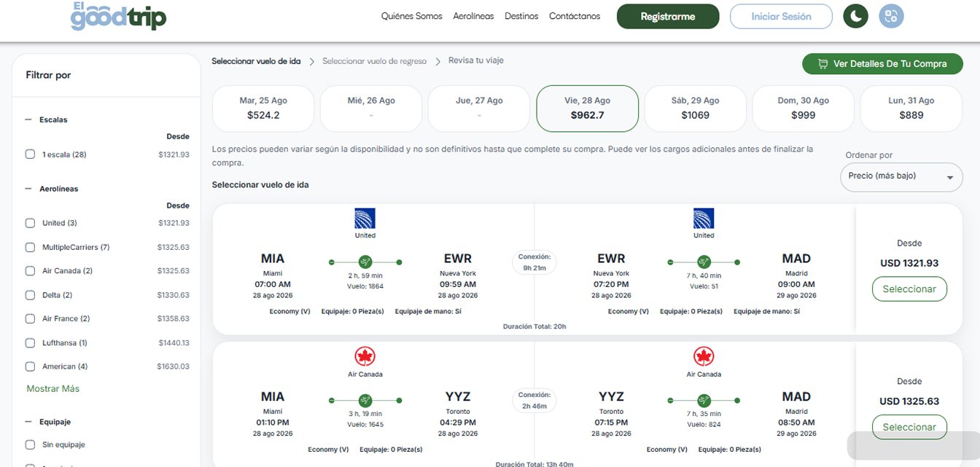Open Quiénes Somos menu item
980x467 pixels.
tap(411, 16)
